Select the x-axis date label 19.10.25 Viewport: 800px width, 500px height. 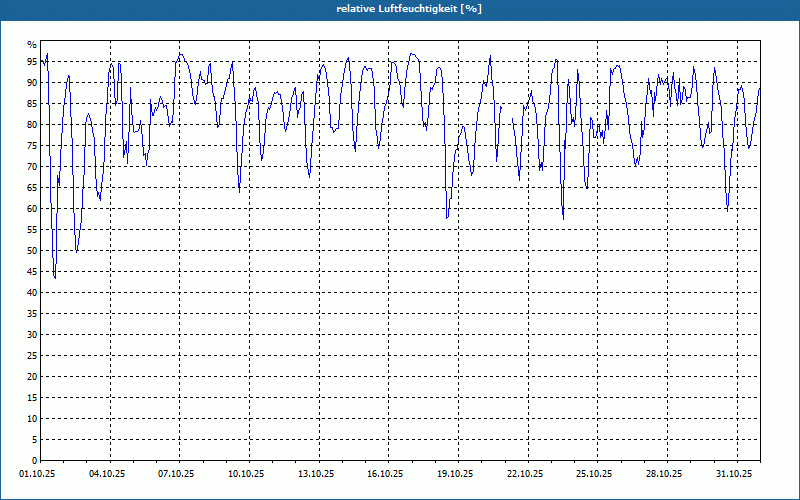coord(455,474)
